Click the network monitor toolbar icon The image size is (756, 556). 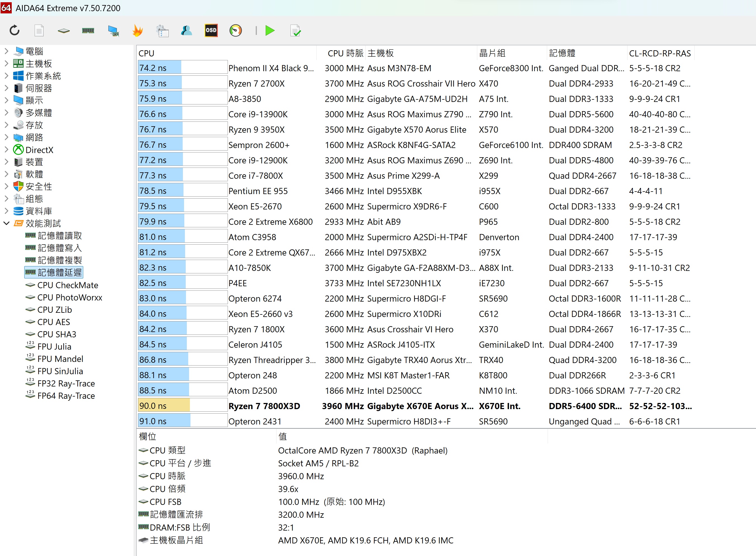[x=113, y=31]
